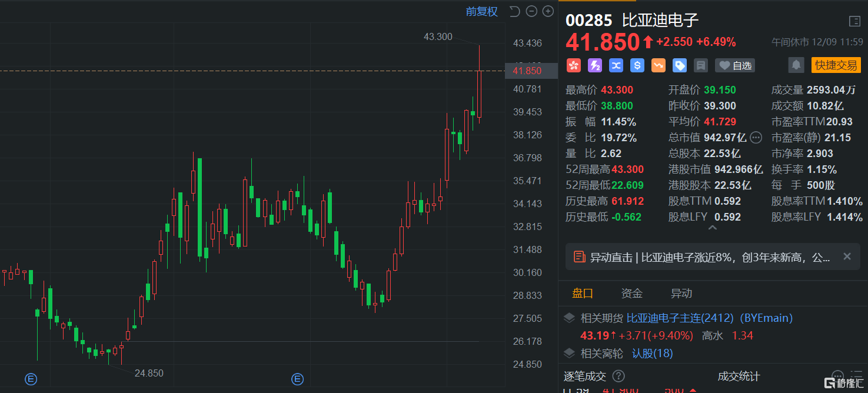Zoom in chart with plus icon

point(548,11)
